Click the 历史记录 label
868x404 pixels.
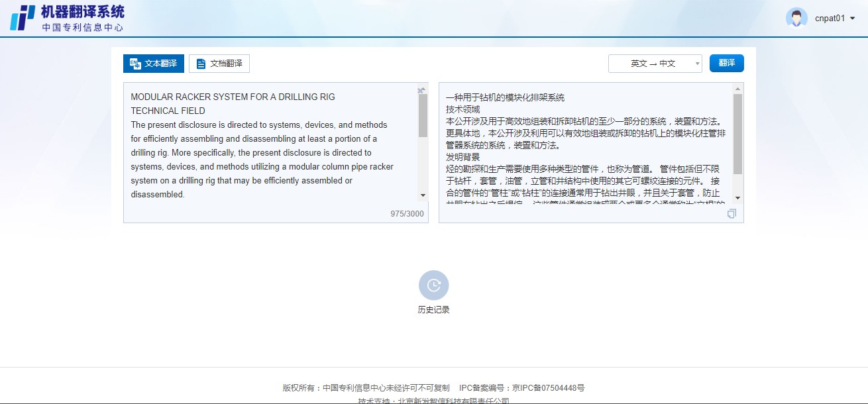433,310
